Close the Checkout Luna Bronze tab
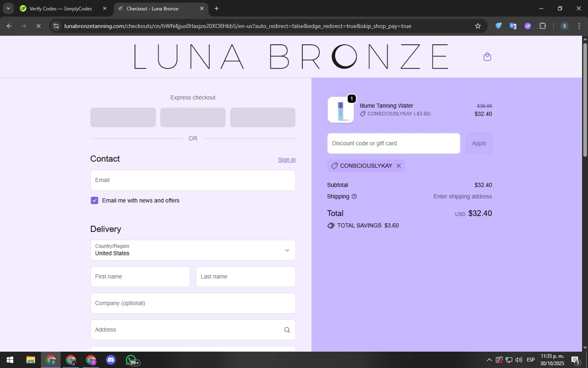 tap(202, 8)
